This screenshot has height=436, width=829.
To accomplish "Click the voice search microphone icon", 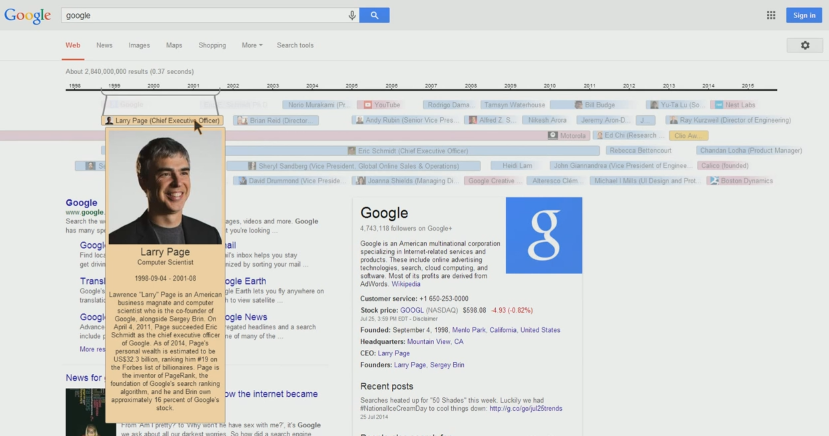I will 352,15.
